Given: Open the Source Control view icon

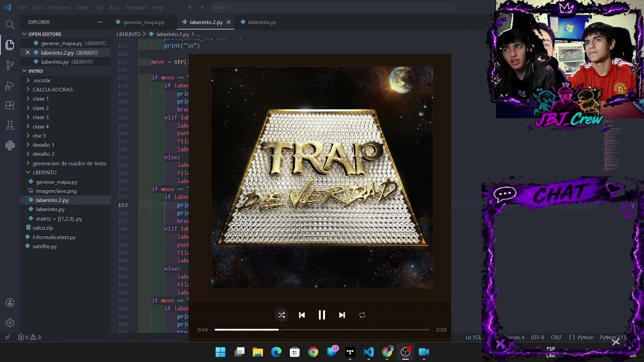Looking at the screenshot, I should [x=10, y=65].
